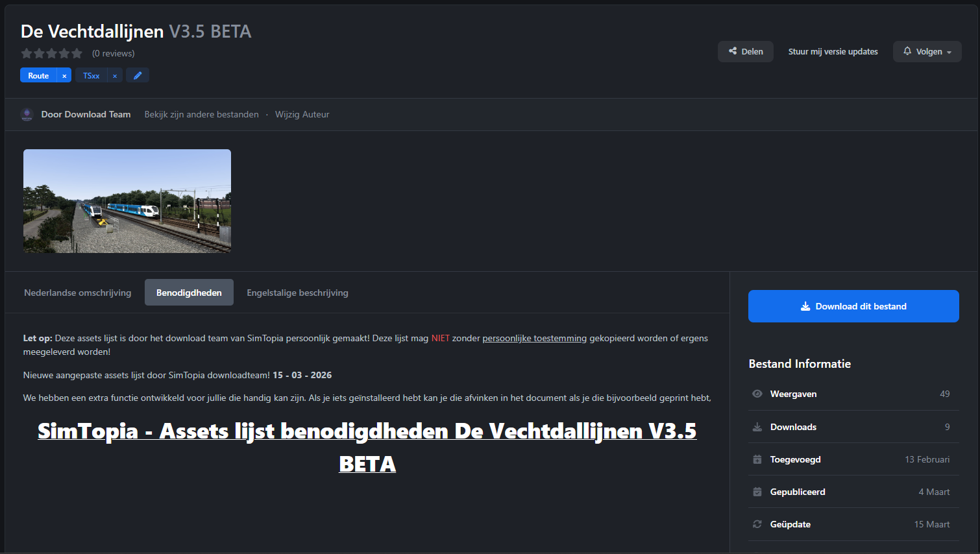
Task: Open Bekijk zijn andere bestanden link
Action: point(201,115)
